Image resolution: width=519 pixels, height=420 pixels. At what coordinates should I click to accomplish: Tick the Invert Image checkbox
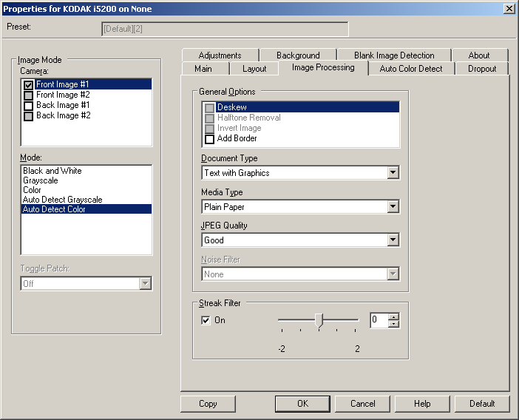(209, 129)
